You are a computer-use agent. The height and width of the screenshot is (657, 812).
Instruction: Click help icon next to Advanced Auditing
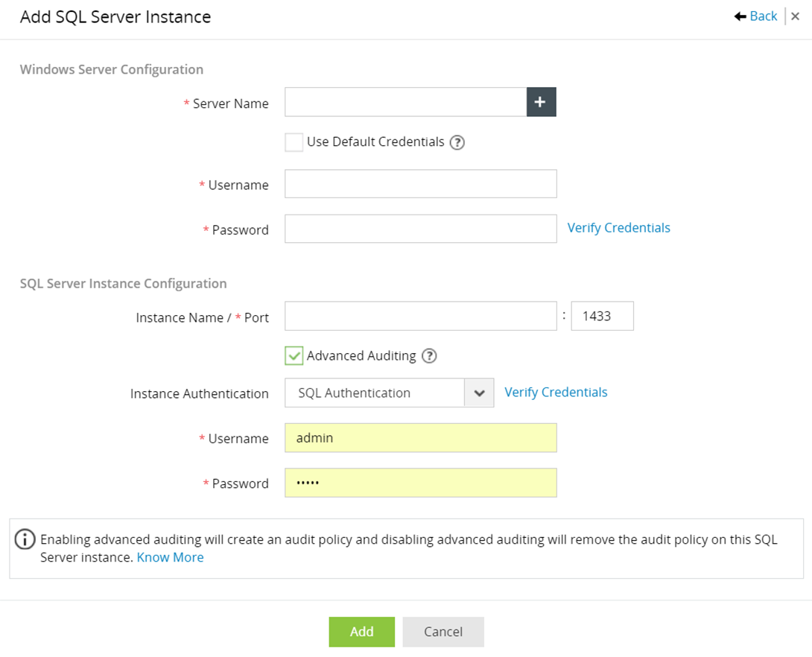[429, 356]
